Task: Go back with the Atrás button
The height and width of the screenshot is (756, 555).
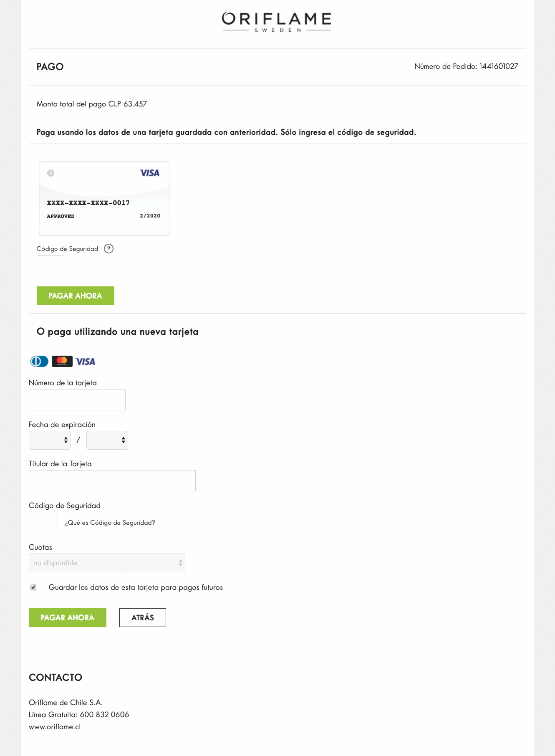Action: pyautogui.click(x=142, y=617)
